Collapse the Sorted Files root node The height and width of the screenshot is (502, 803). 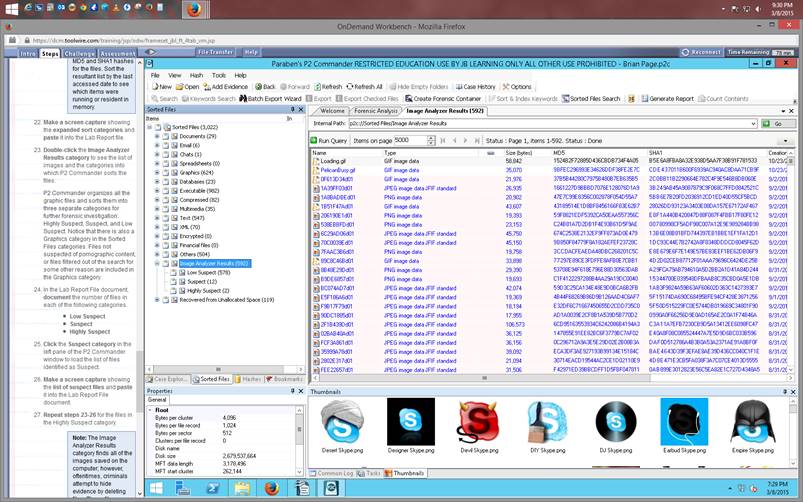[x=149, y=127]
